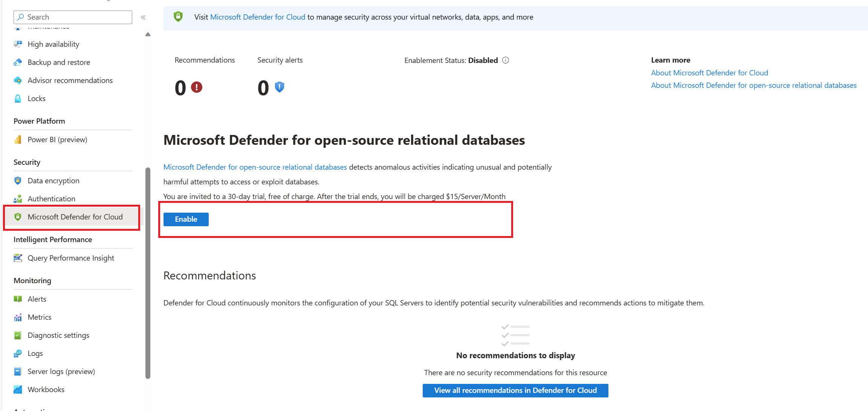Click the Enable button for Defender

click(186, 219)
